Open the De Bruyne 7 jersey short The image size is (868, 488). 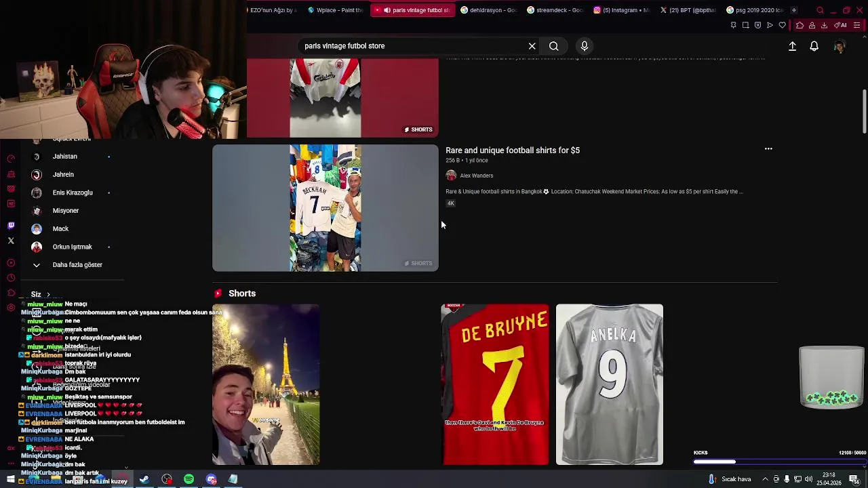click(x=495, y=384)
